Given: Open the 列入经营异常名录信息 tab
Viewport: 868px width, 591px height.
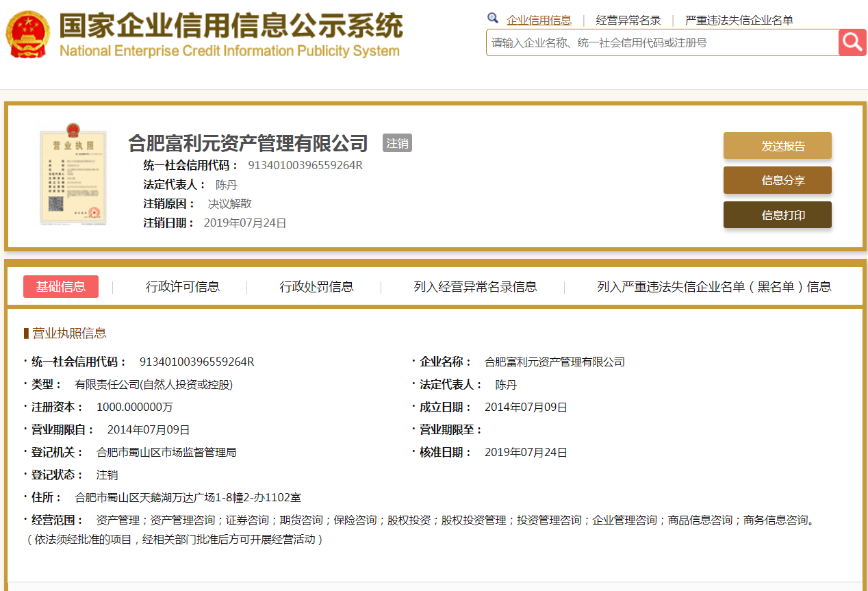Looking at the screenshot, I should pyautogui.click(x=475, y=286).
